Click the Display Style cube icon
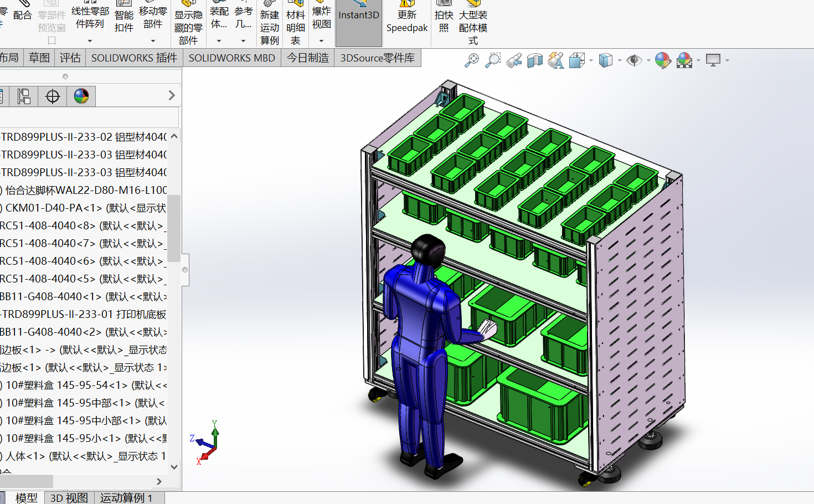 [x=606, y=60]
